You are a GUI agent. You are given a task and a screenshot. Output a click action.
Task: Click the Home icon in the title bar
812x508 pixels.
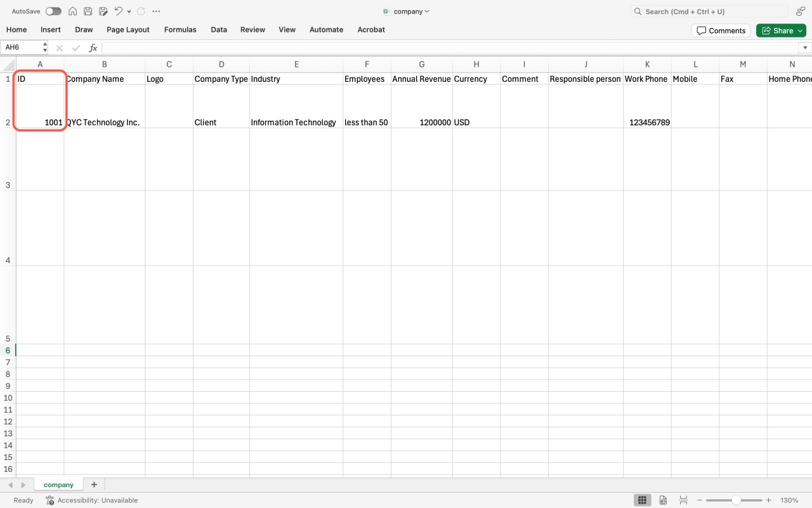(73, 11)
